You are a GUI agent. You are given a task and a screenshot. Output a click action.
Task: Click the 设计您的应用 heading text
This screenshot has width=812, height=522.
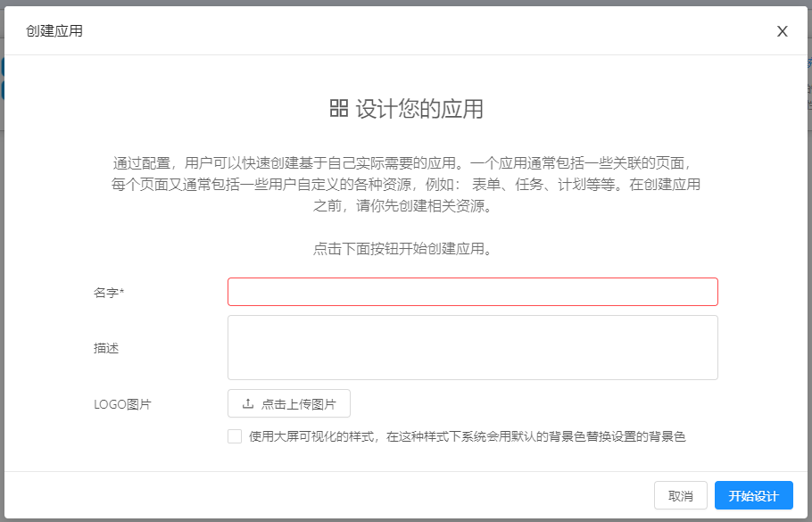pos(419,109)
